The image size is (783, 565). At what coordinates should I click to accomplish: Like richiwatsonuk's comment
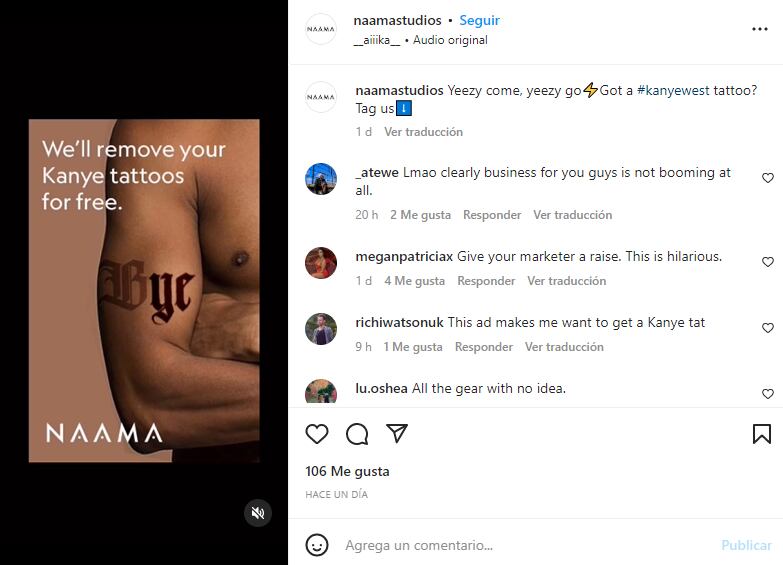768,328
